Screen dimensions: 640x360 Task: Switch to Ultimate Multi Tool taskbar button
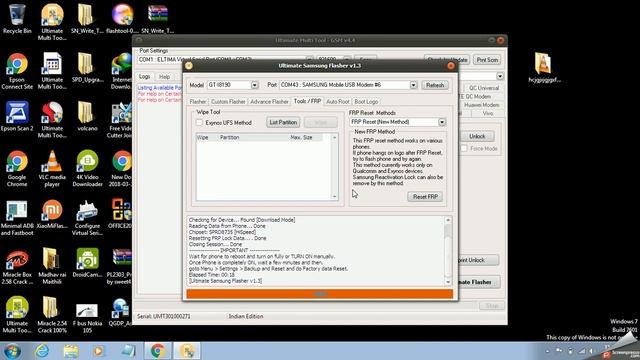(187, 351)
